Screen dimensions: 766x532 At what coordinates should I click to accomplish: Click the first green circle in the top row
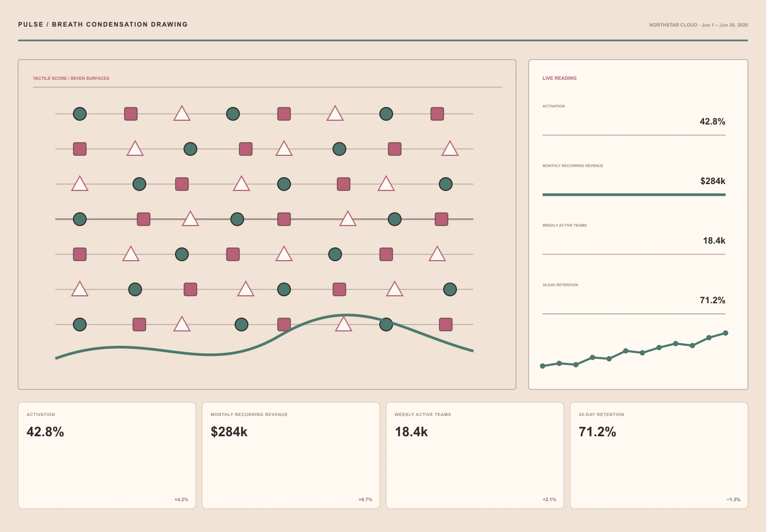click(x=80, y=114)
